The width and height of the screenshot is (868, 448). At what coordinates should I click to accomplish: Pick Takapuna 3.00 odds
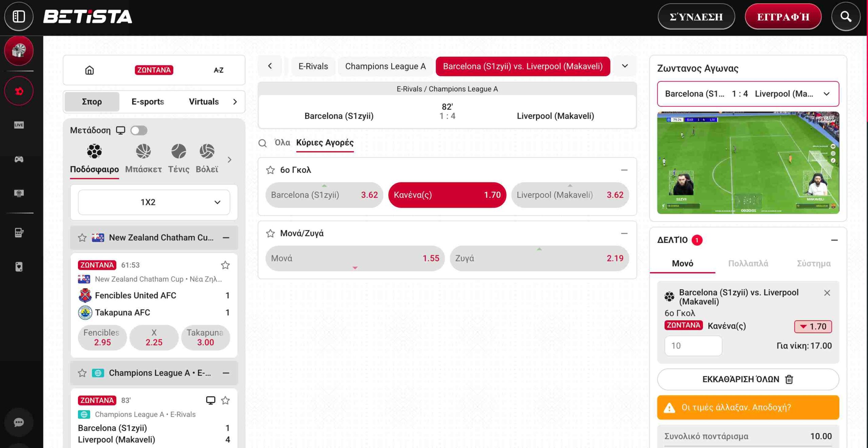coord(205,337)
